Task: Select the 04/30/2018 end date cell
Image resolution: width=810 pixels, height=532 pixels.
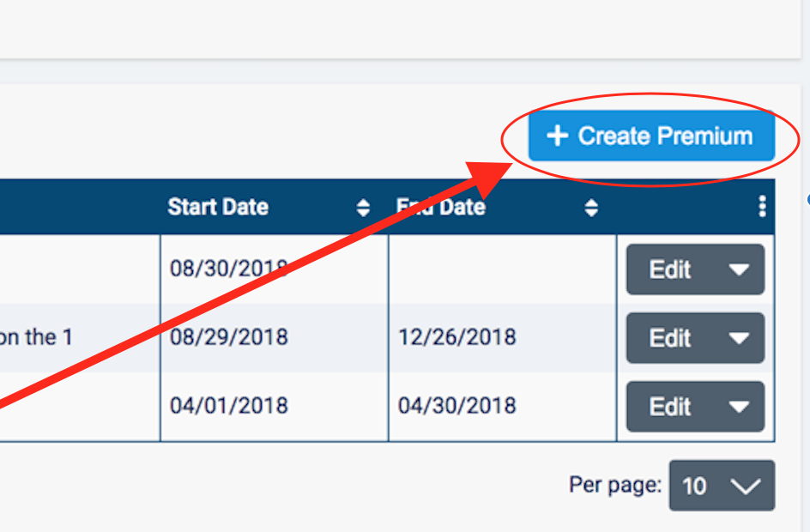Action: point(456,405)
